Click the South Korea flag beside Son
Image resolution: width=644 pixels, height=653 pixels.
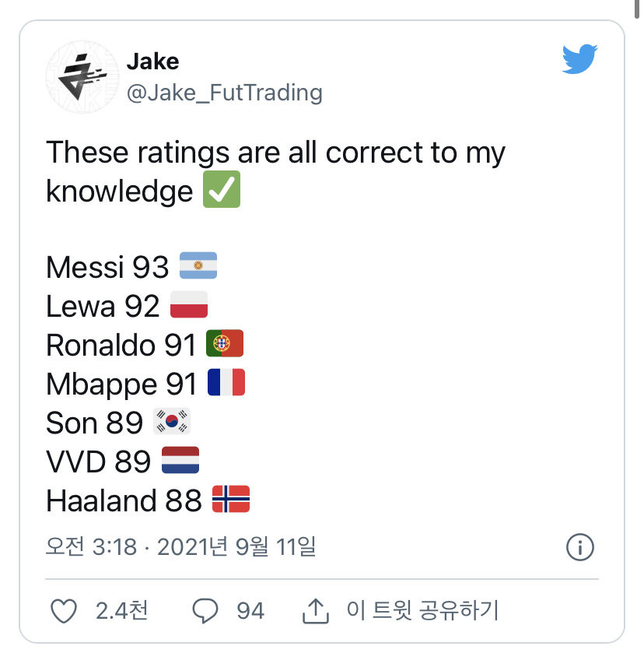coord(172,421)
